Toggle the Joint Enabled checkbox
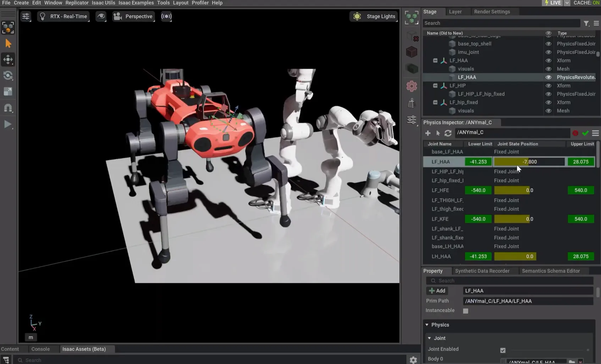Viewport: 601px width, 364px height. click(x=503, y=350)
